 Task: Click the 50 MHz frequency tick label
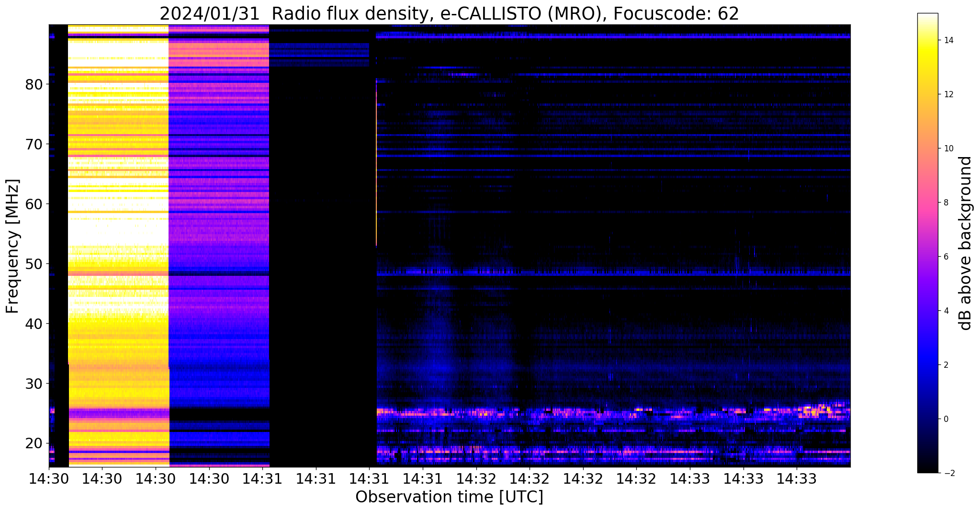click(34, 264)
